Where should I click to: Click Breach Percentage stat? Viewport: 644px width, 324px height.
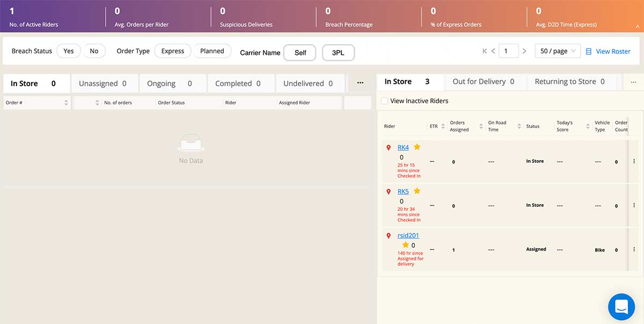click(x=349, y=17)
